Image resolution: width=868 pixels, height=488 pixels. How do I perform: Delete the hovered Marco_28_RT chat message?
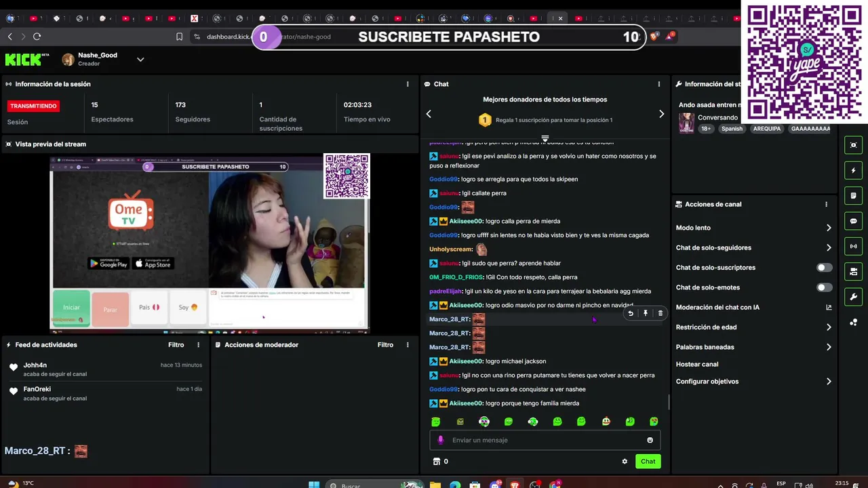[x=660, y=313]
